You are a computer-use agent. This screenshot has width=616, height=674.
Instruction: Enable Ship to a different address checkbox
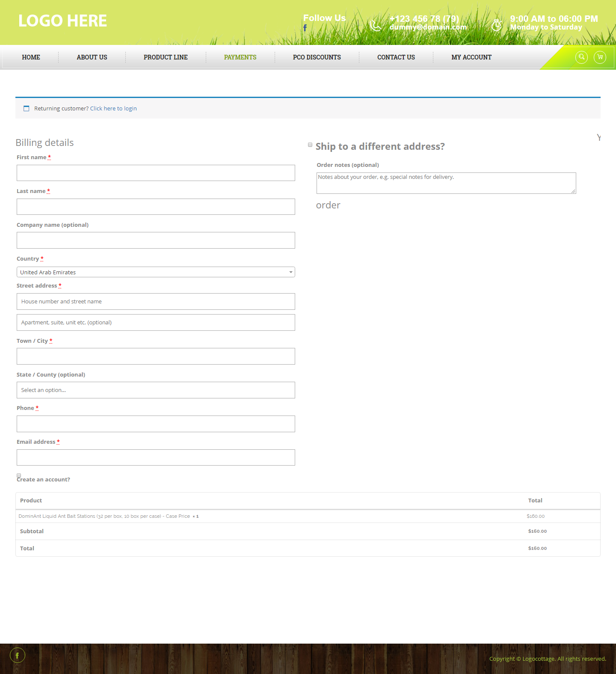310,145
